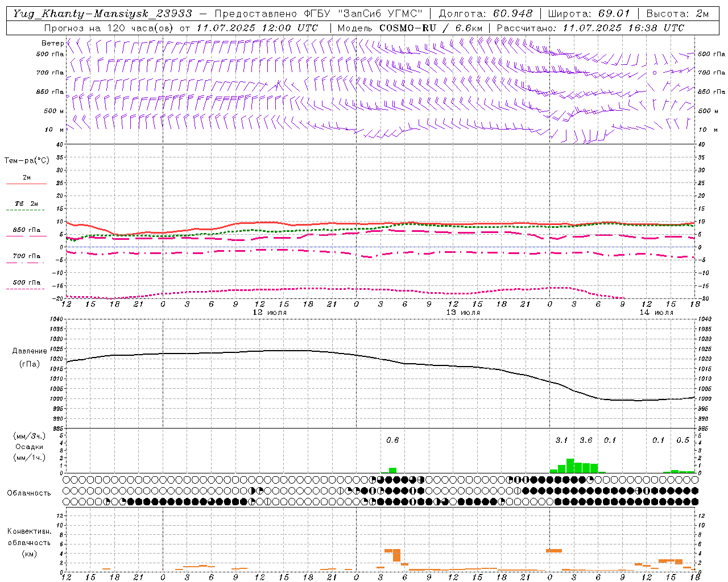
Task: Click the '(мм/1ч.)' precipitation unit label
Action: point(30,458)
